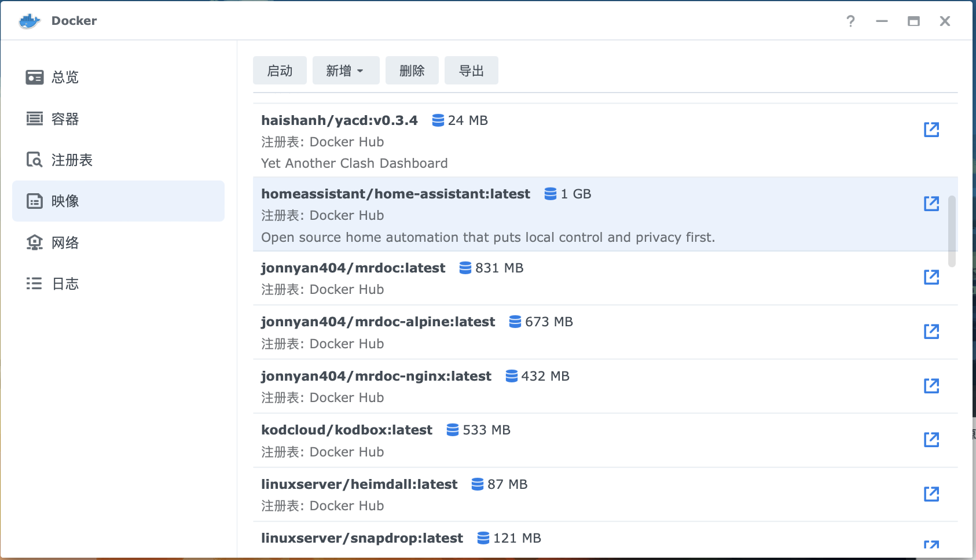The image size is (976, 560).
Task: Click 'Open source home automation' description text
Action: (488, 237)
